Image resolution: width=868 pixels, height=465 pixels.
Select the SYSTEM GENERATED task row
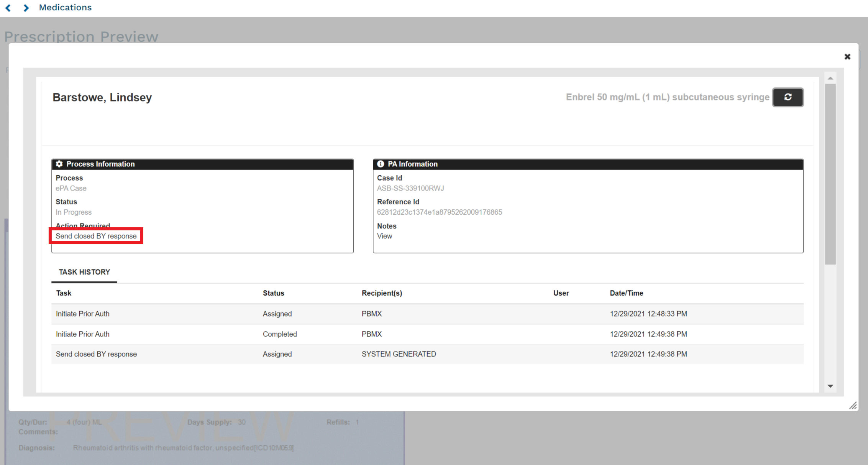399,354
